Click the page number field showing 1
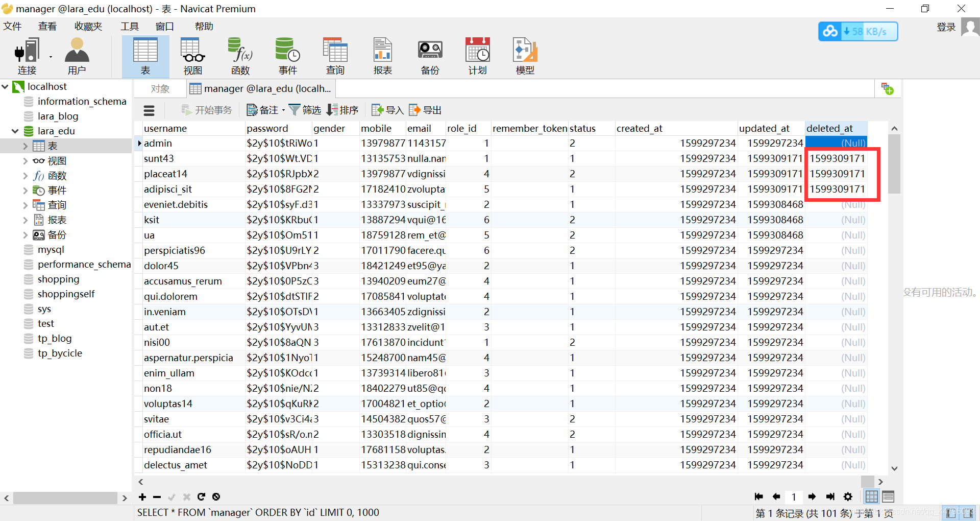Viewport: 980px width, 521px height. point(794,497)
